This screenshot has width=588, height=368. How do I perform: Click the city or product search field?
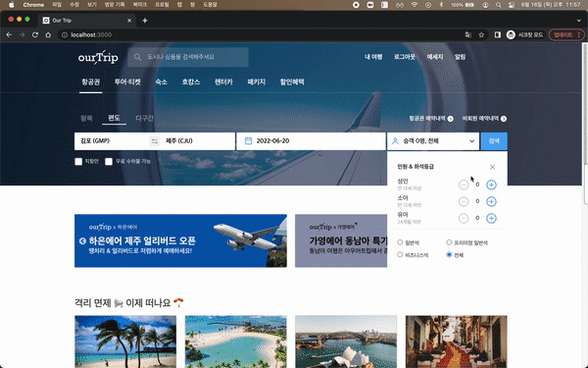coord(188,57)
